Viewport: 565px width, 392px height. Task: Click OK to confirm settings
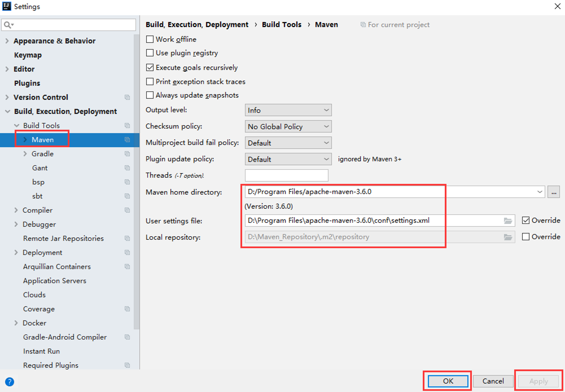[448, 381]
